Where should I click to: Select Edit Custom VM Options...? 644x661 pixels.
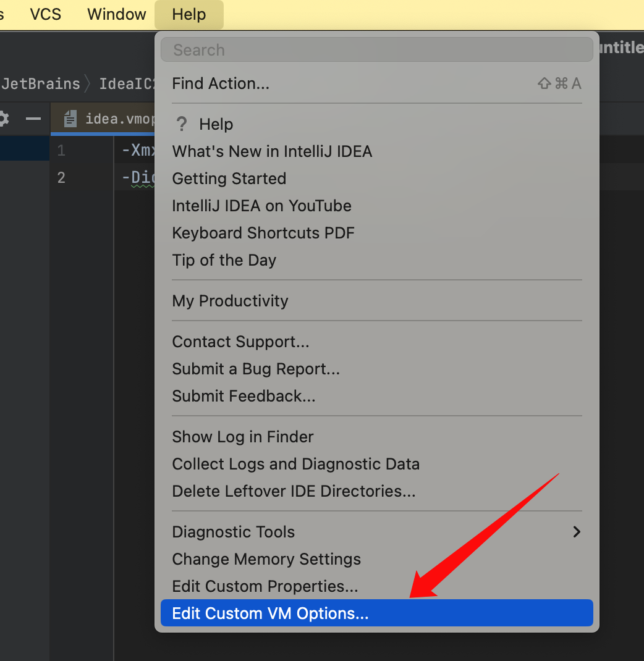click(270, 613)
